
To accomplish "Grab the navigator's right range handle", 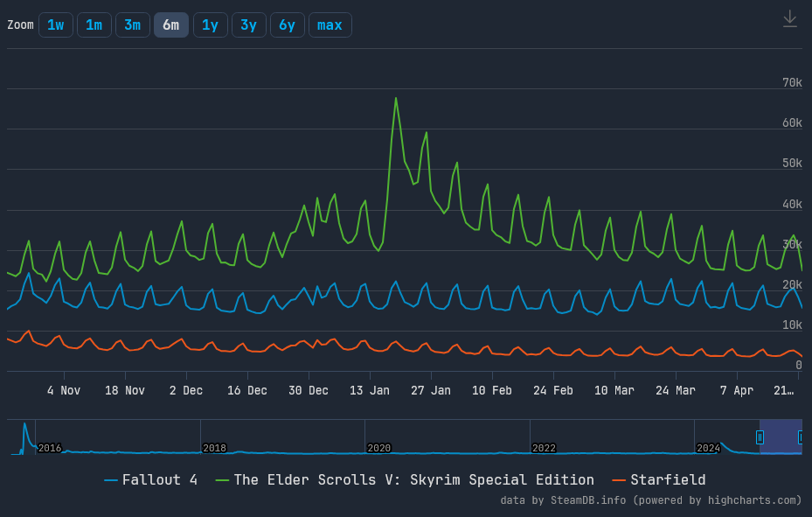I will click(801, 437).
